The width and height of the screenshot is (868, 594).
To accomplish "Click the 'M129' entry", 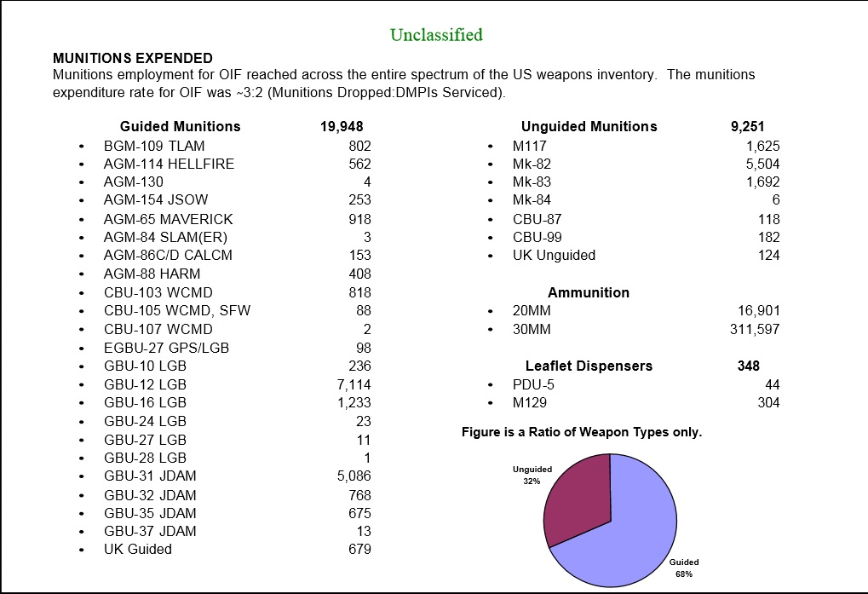I will click(x=529, y=402).
